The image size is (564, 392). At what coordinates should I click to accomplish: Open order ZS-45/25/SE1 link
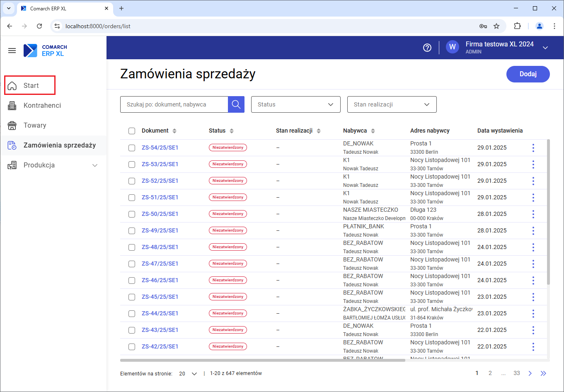(x=160, y=297)
